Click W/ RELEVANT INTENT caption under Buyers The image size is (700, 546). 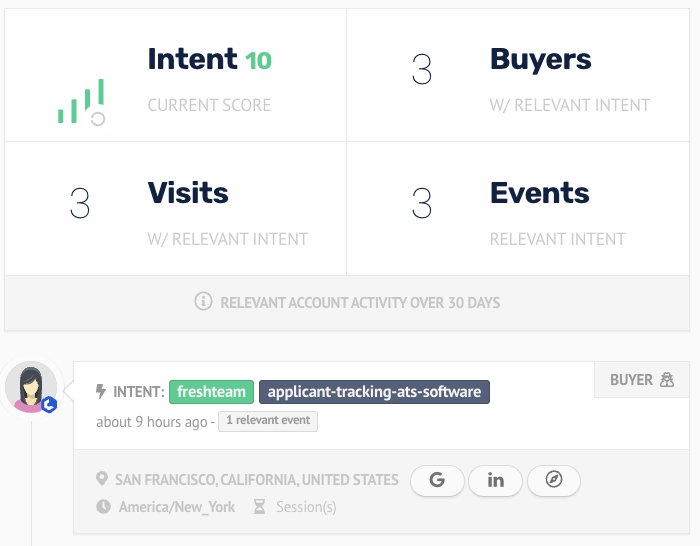pos(570,105)
